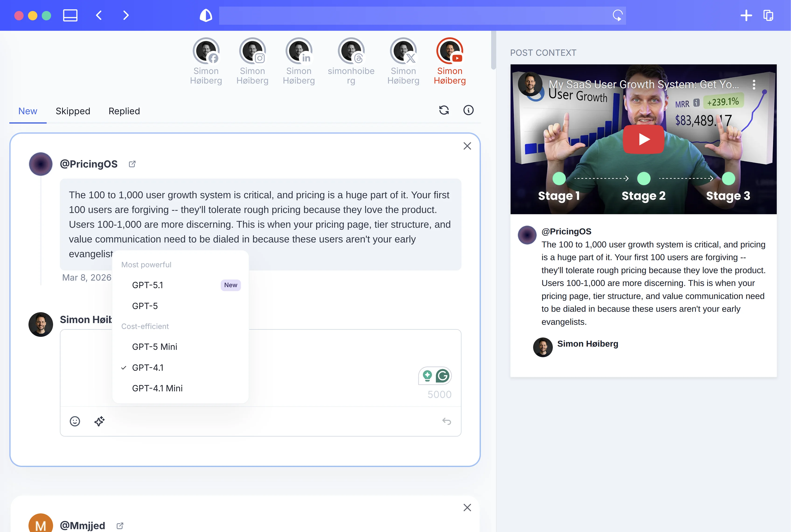The width and height of the screenshot is (791, 532).
Task: Click the green lightbulb suggestion icon
Action: (x=427, y=376)
